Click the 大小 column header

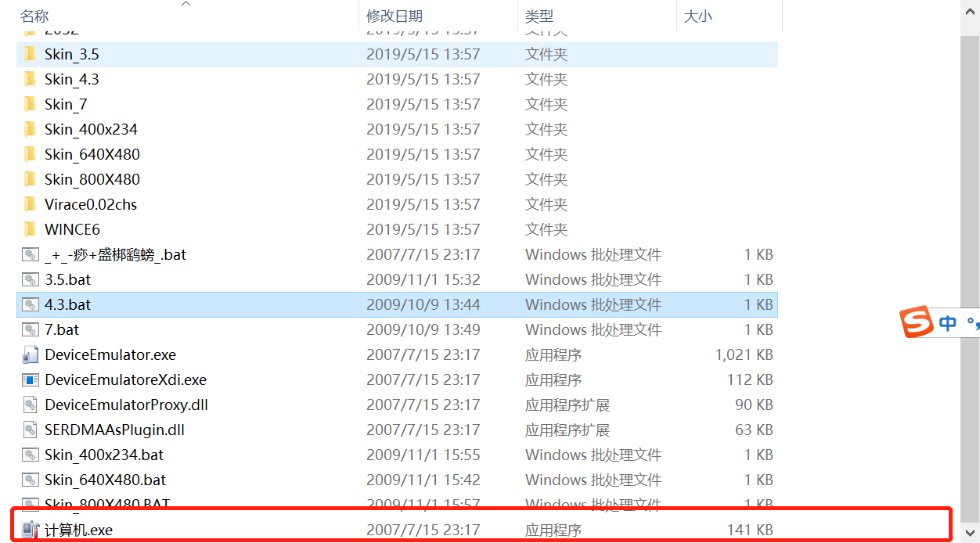point(697,16)
